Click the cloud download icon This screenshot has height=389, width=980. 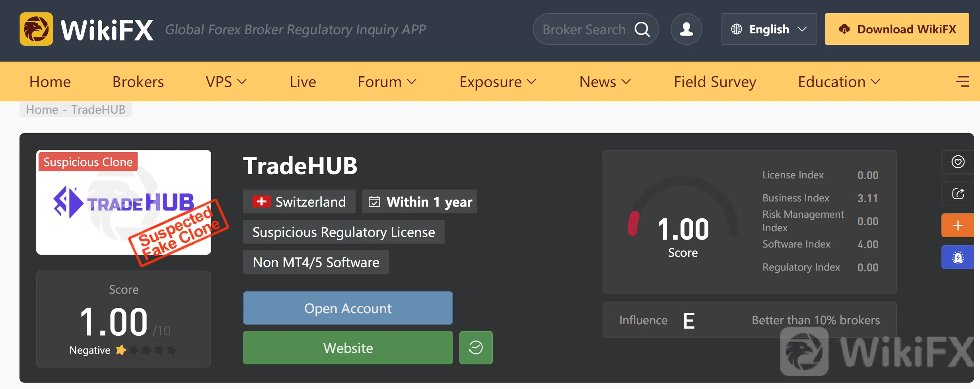[x=844, y=29]
